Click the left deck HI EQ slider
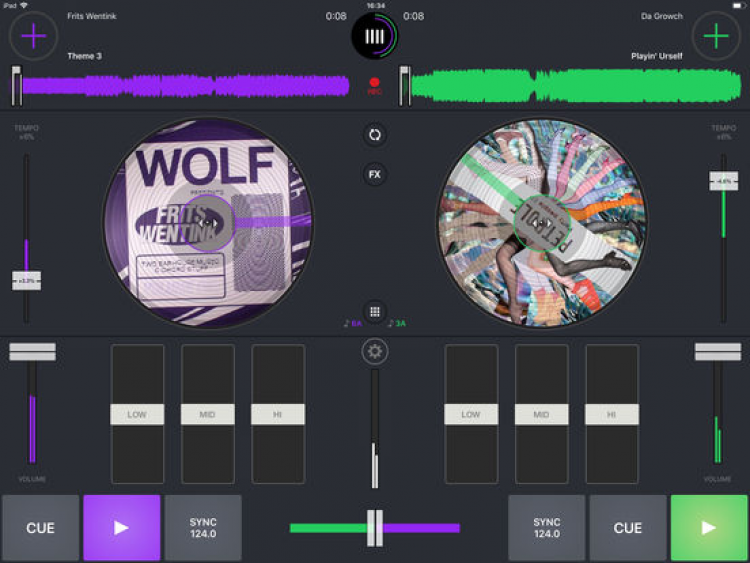750x563 pixels. 278,414
